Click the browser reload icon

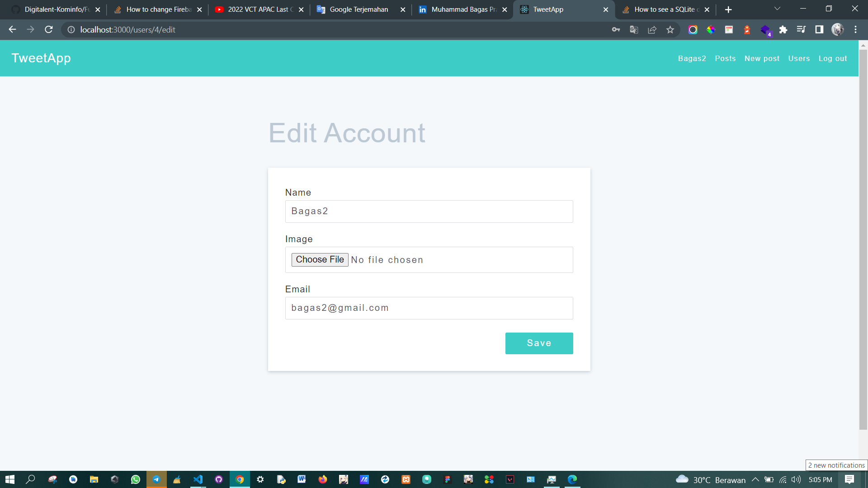[49, 30]
